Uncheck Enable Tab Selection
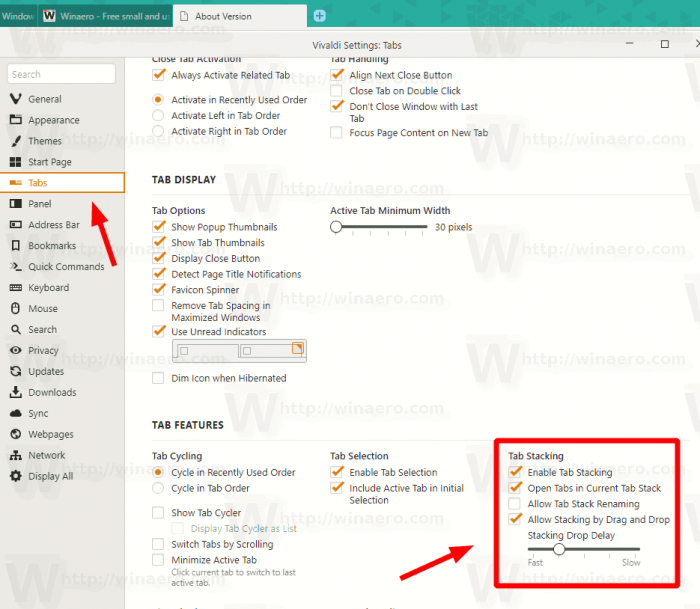The image size is (700, 609). point(337,472)
